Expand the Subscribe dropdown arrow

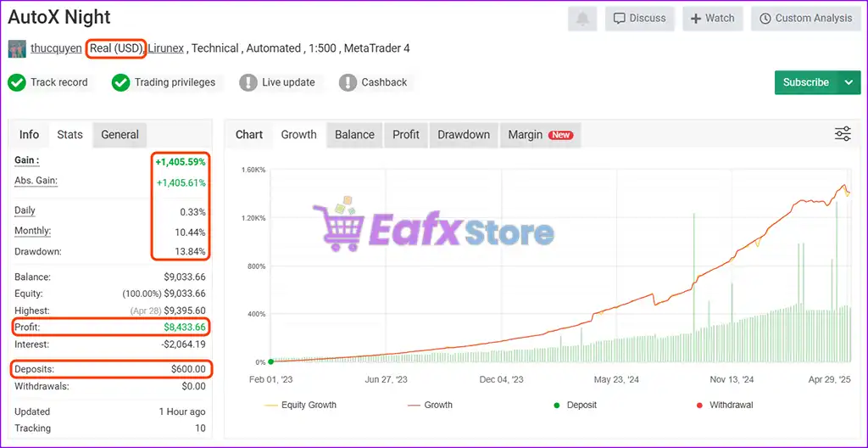(849, 82)
